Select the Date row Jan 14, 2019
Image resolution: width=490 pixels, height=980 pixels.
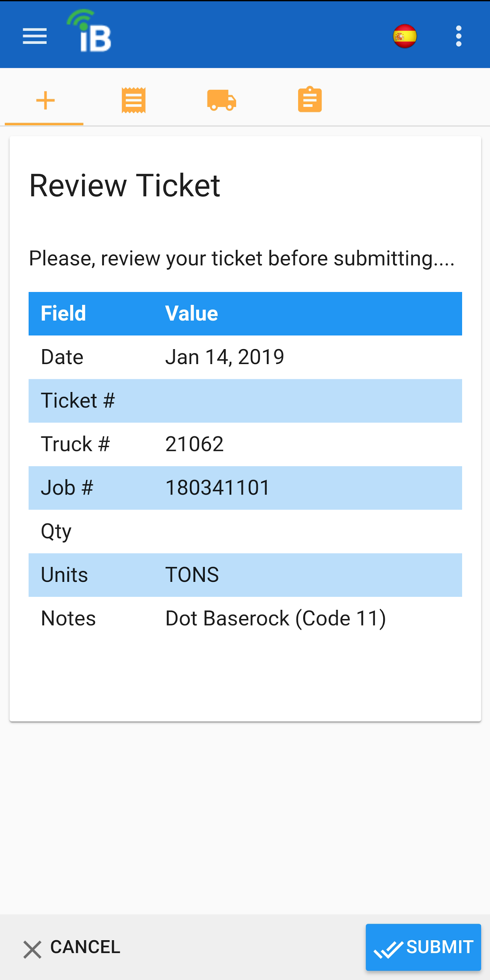click(245, 357)
